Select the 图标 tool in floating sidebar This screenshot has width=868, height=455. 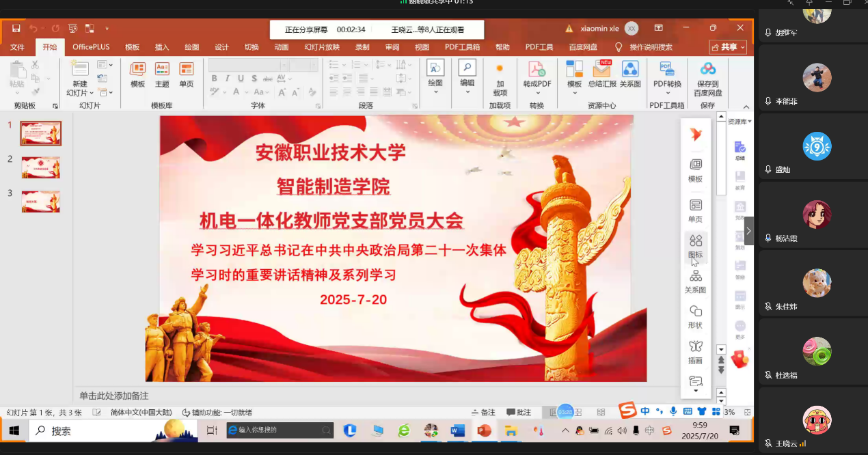[695, 241]
